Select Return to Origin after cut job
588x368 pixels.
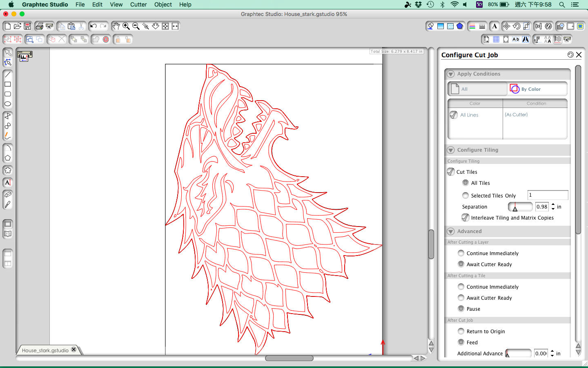tap(461, 331)
